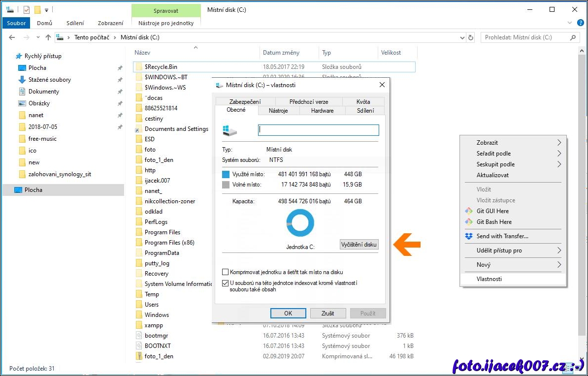Select Vlastnosti in the context menu
Screen dimensions: 588x376
click(x=489, y=279)
